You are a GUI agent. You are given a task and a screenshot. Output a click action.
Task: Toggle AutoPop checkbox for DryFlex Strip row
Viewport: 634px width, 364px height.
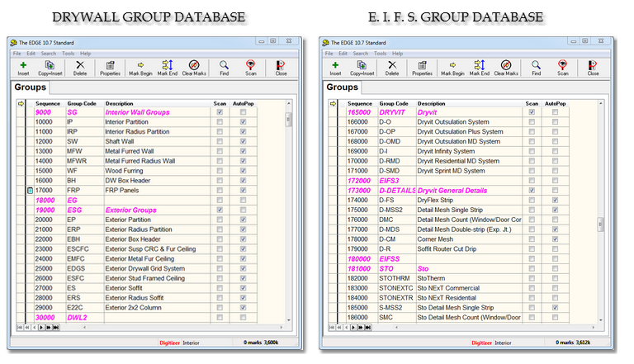coord(555,200)
